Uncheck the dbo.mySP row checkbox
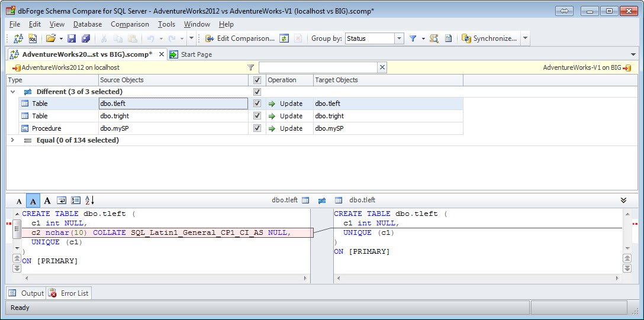Viewport: 644px width, 320px height. (257, 128)
